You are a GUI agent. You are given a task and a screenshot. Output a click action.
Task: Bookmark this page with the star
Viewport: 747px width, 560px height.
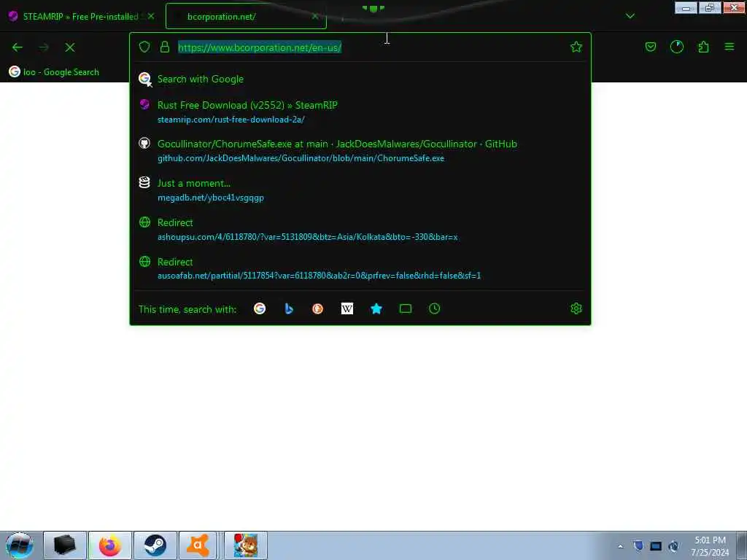[x=576, y=47]
